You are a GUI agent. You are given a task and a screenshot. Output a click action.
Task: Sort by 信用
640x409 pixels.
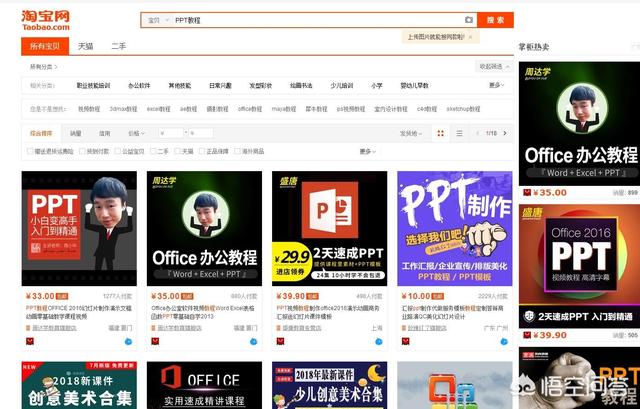(104, 133)
